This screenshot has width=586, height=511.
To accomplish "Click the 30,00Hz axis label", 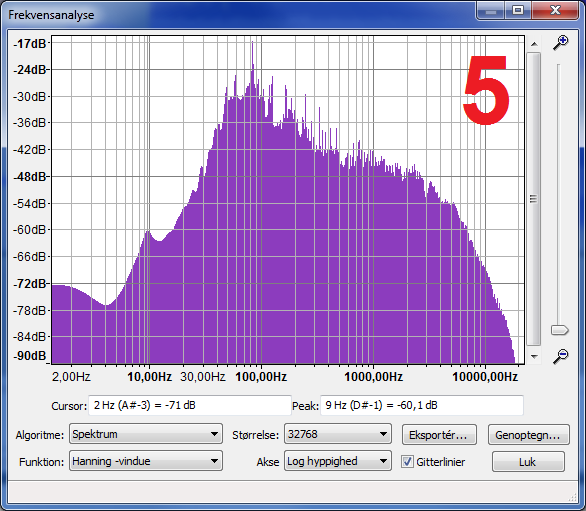I will (203, 376).
